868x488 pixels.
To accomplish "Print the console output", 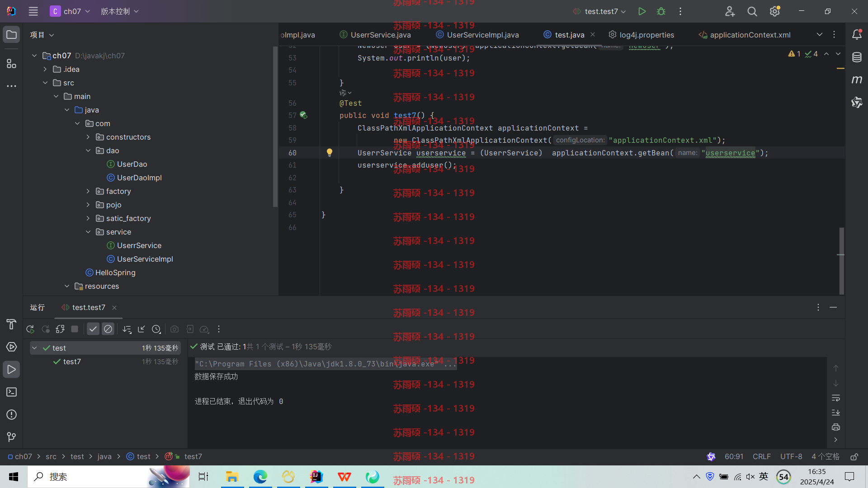I will point(836,427).
